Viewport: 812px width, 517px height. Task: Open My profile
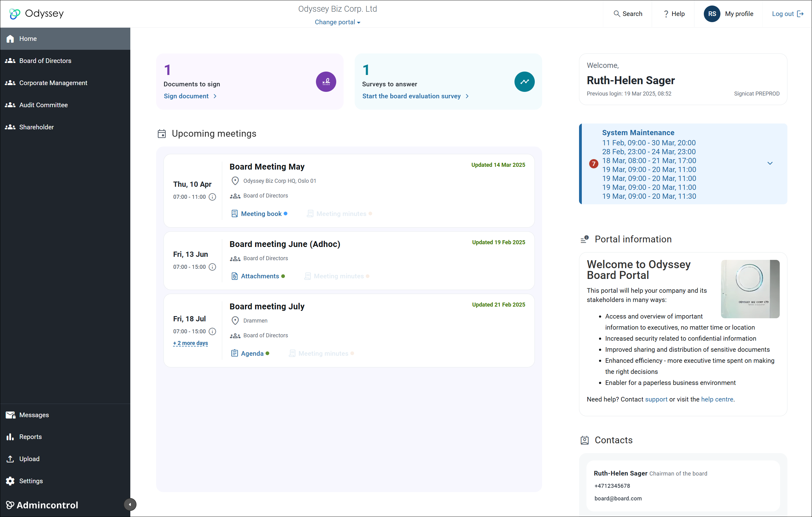739,14
